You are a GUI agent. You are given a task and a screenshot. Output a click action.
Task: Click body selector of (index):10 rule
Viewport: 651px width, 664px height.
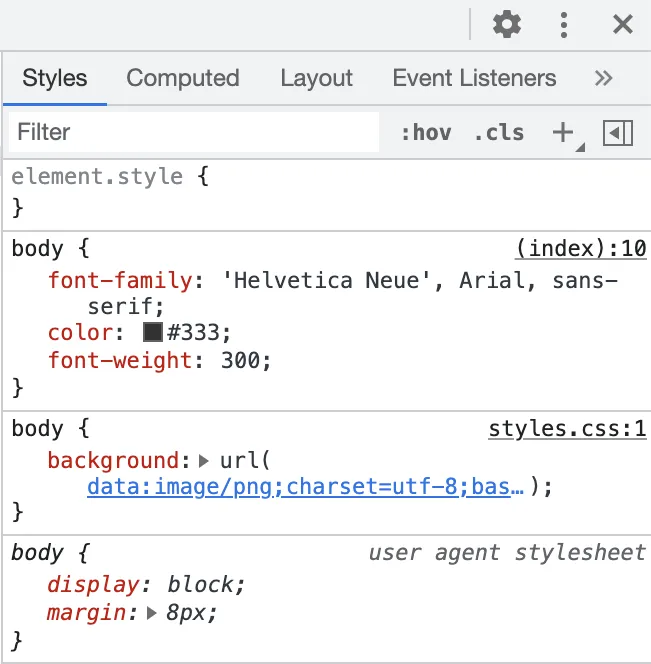click(x=37, y=249)
